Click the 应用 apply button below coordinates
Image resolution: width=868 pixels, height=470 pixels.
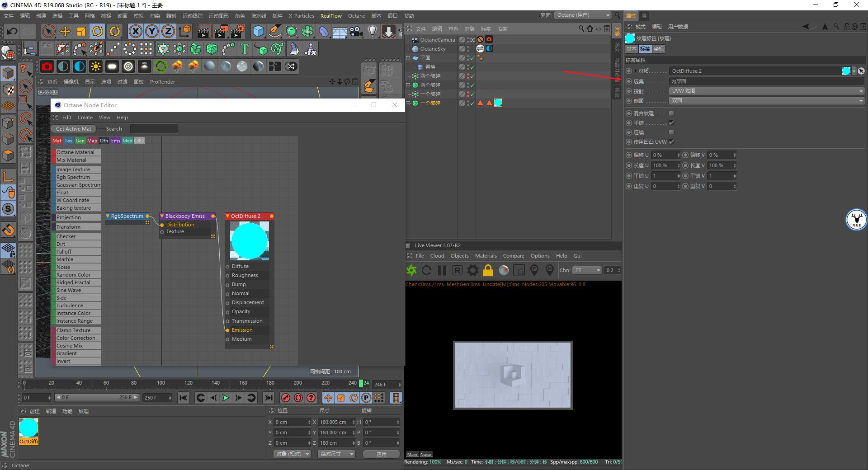click(x=381, y=454)
